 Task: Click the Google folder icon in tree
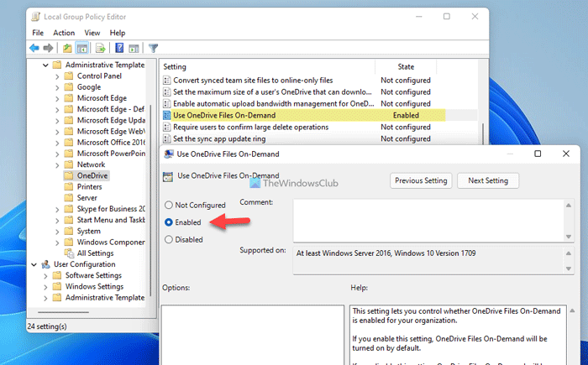point(69,87)
